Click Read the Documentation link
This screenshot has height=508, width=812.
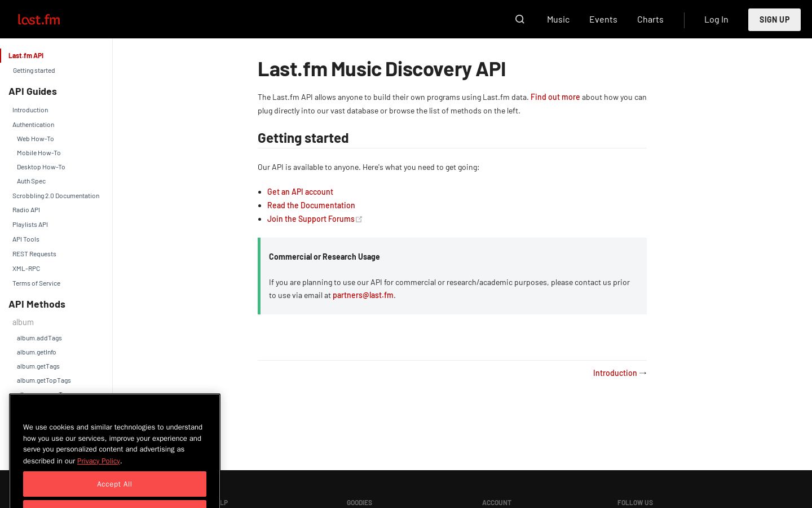[x=311, y=205]
